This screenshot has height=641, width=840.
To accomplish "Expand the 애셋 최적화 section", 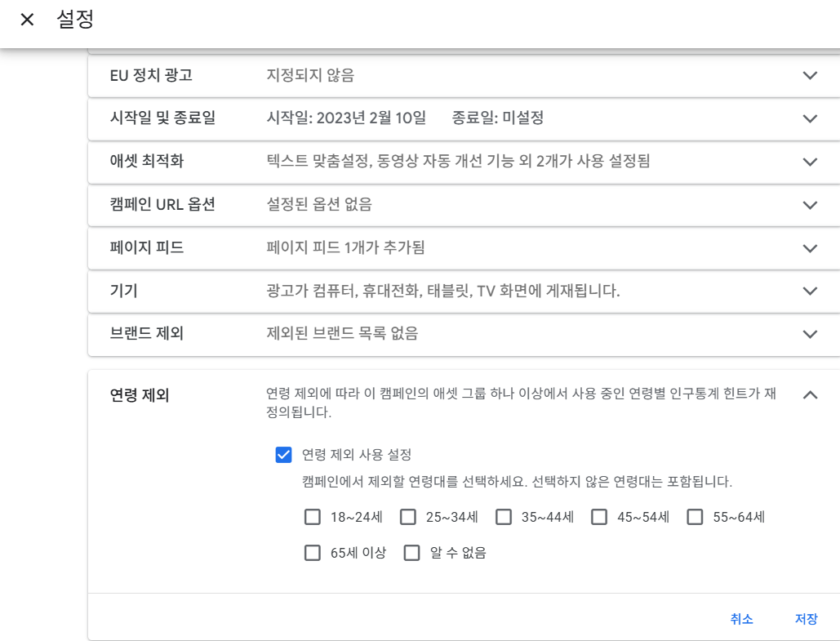I will click(810, 162).
